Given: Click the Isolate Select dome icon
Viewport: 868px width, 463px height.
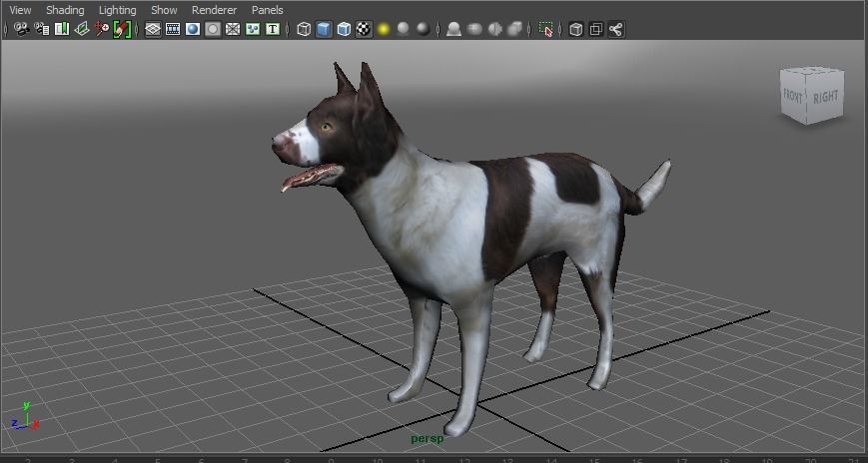Looking at the screenshot, I should 453,29.
